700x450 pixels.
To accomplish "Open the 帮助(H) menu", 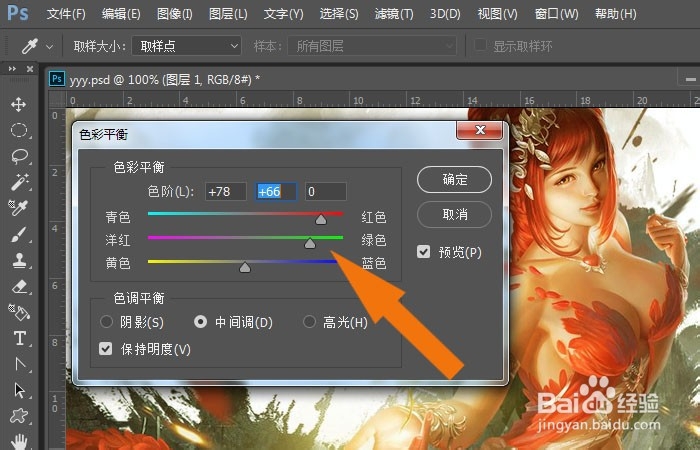I will coord(615,14).
